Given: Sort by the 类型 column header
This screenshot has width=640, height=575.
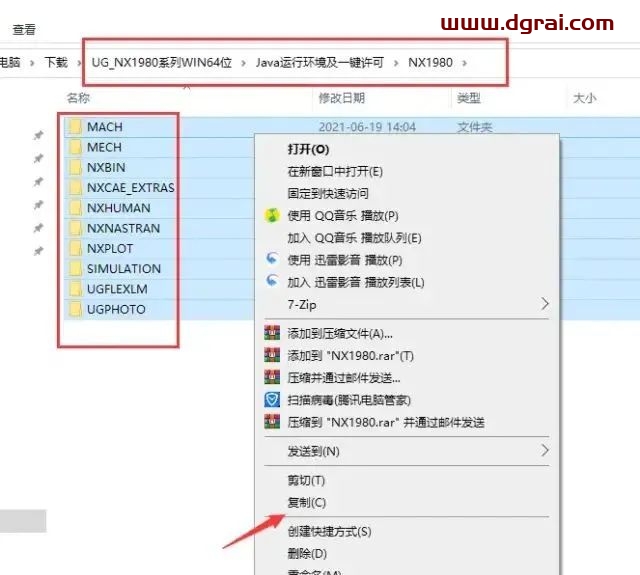Looking at the screenshot, I should click(469, 98).
